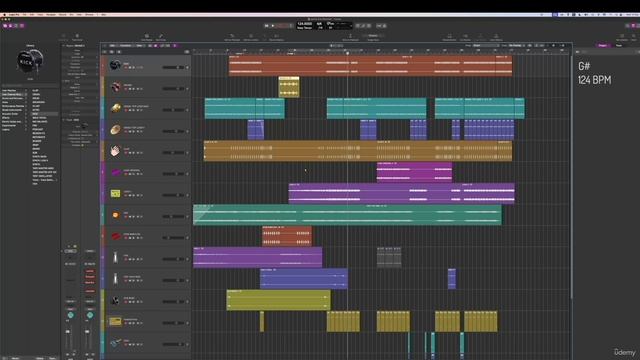Click the 124.0000 tempo display
Viewport: 640px width, 360px height.
pyautogui.click(x=305, y=24)
